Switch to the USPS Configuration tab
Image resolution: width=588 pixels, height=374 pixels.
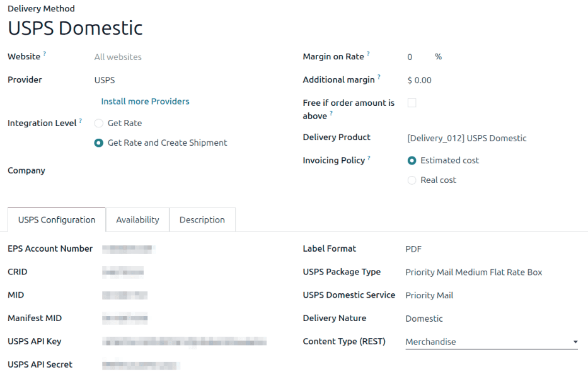click(x=57, y=220)
